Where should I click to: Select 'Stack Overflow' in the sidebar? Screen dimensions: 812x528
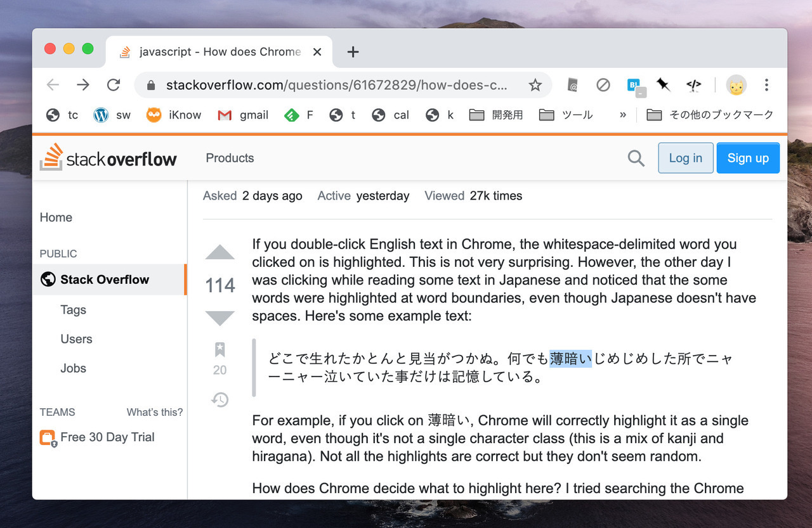[x=110, y=280]
